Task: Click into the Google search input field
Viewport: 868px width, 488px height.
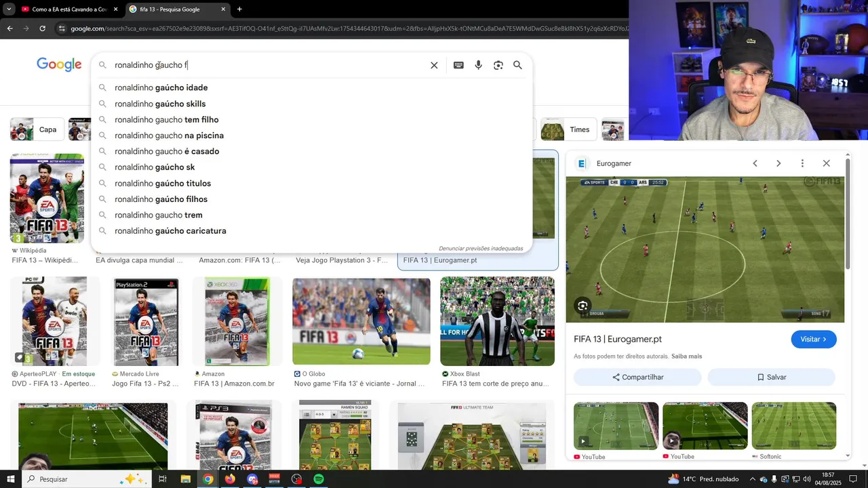Action: pyautogui.click(x=268, y=65)
